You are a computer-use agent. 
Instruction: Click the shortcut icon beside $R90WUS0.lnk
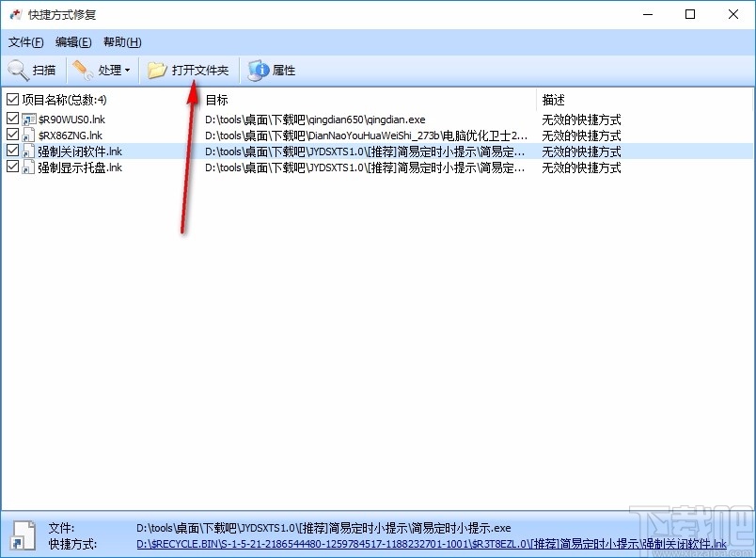coord(26,118)
